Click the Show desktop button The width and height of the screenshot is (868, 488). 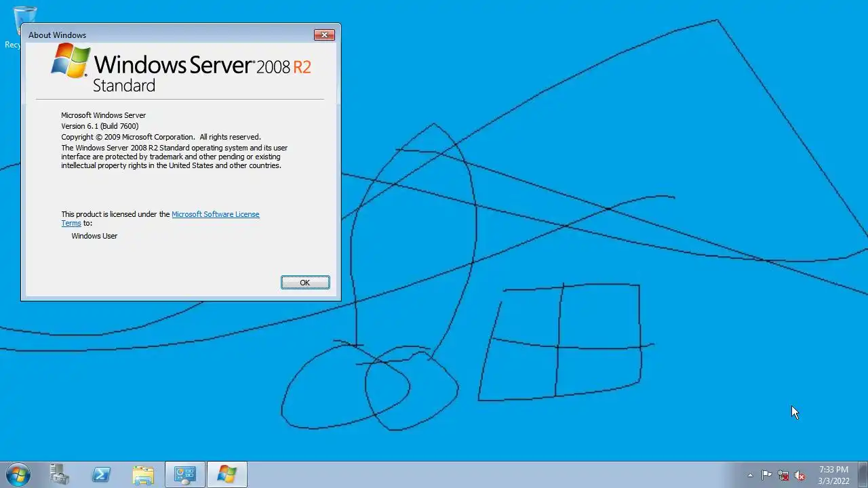863,474
